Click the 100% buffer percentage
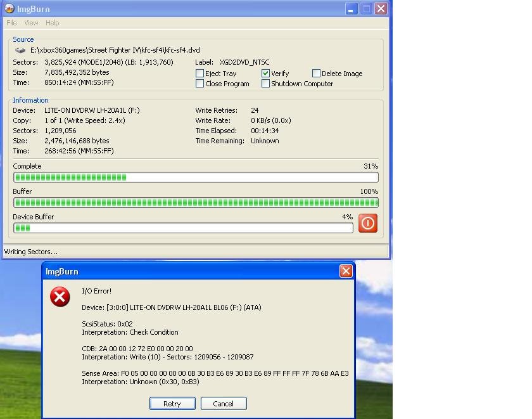Viewport: 532px width, 419px height. (369, 191)
